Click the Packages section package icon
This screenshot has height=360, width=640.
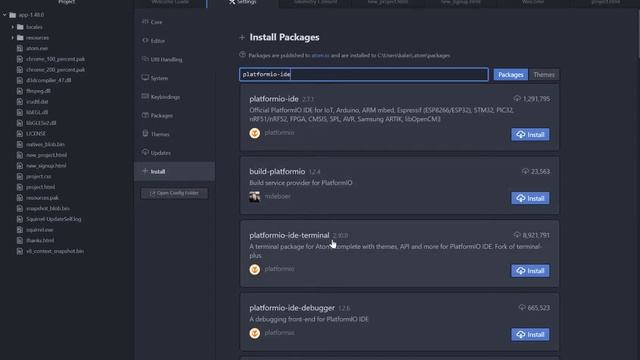pyautogui.click(x=145, y=115)
